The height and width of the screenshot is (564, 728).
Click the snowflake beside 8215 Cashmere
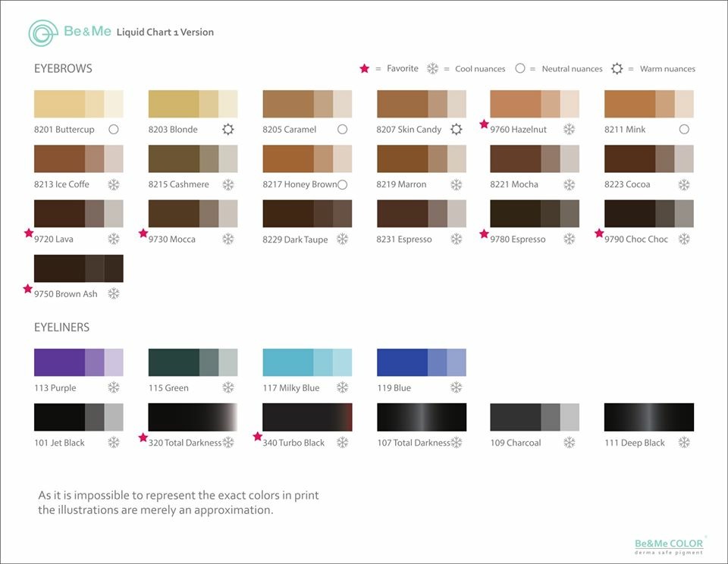tap(228, 185)
